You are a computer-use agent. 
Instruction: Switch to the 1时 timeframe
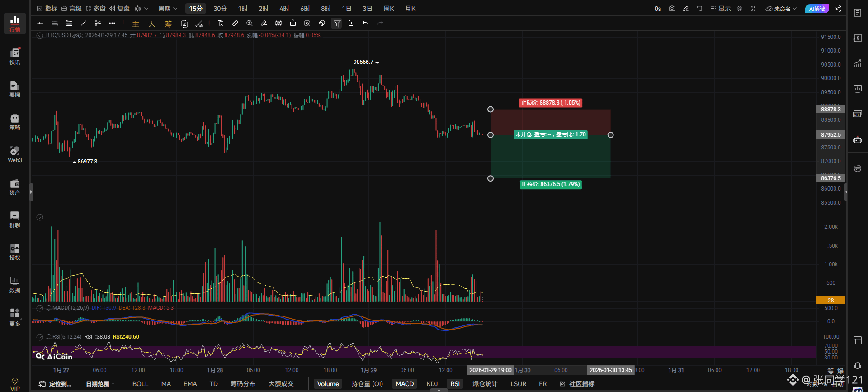click(243, 9)
